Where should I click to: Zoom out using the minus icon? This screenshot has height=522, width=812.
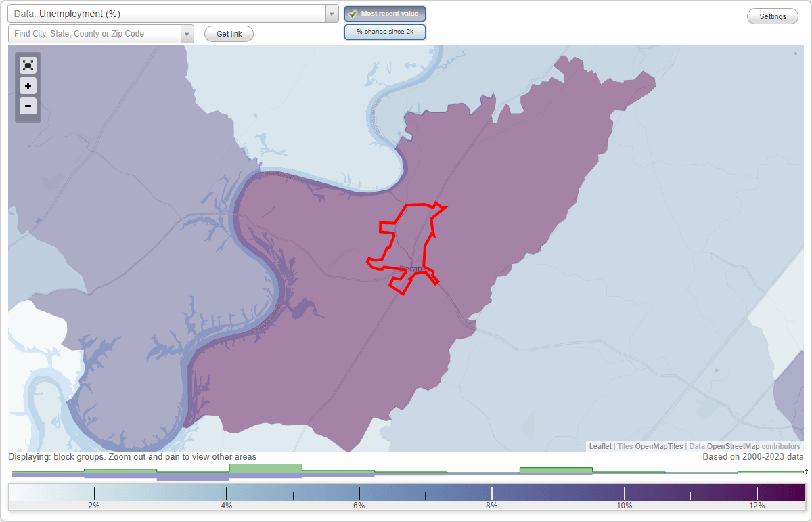(x=28, y=106)
